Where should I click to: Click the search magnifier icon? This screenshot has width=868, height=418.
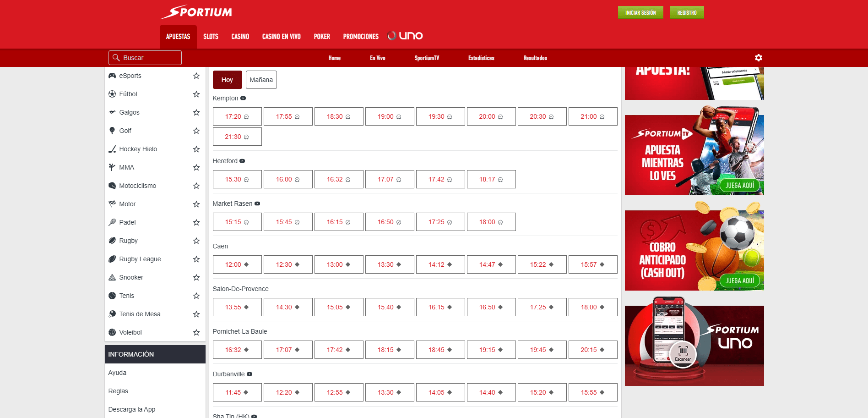(116, 58)
